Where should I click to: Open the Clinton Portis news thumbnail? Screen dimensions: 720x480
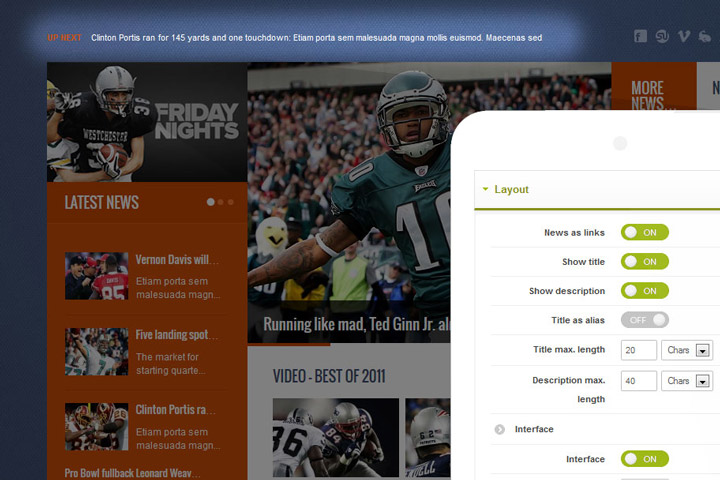coord(96,427)
